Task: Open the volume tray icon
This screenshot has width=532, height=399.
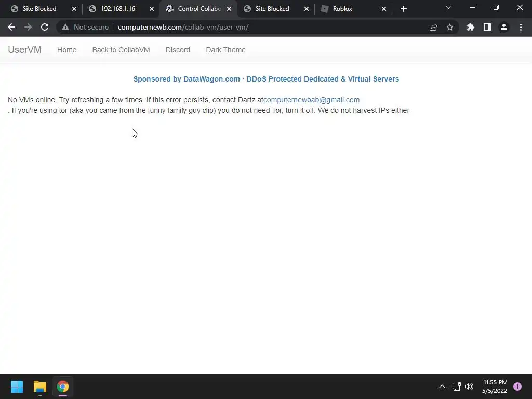Action: 469,387
